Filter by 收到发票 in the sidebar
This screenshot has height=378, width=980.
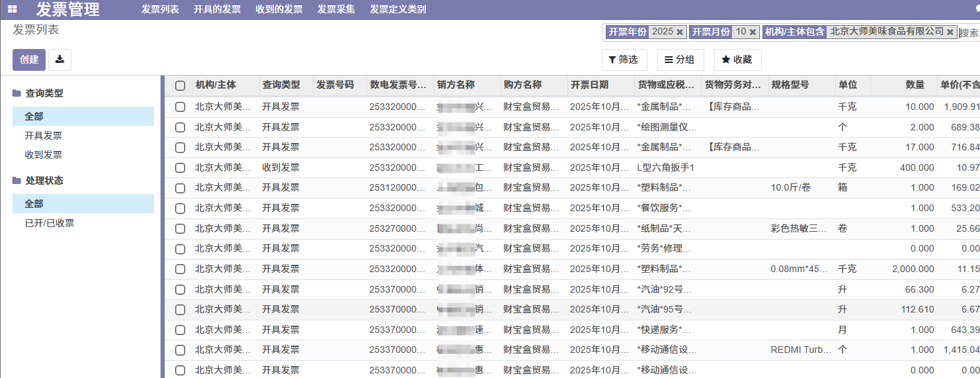click(44, 155)
